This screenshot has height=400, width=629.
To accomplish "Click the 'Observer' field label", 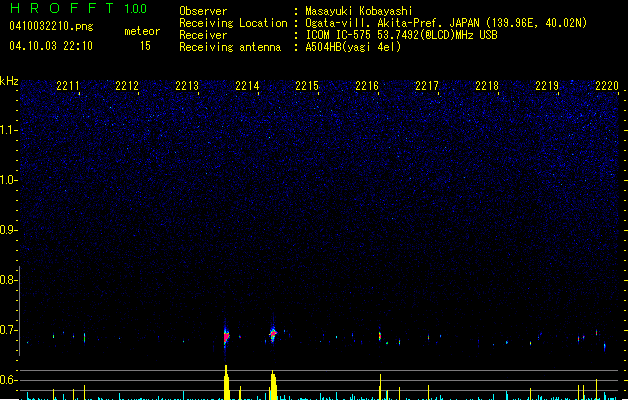I will (203, 11).
